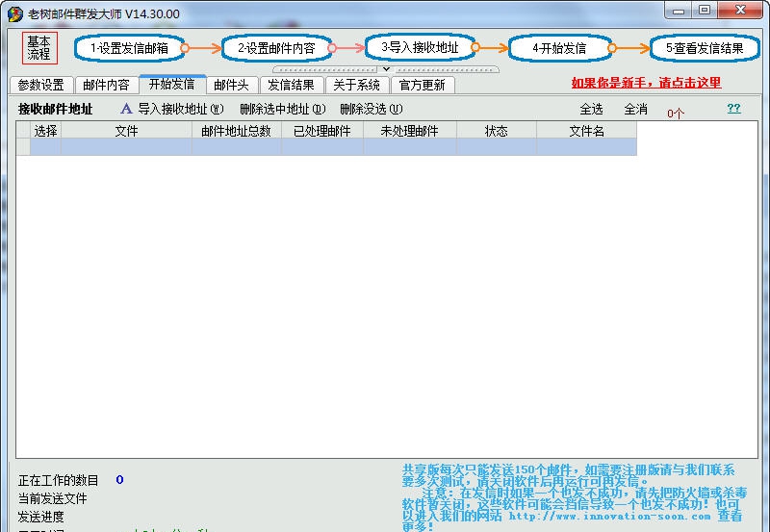Click the app icon in title bar
This screenshot has width=770, height=532.
[x=15, y=13]
